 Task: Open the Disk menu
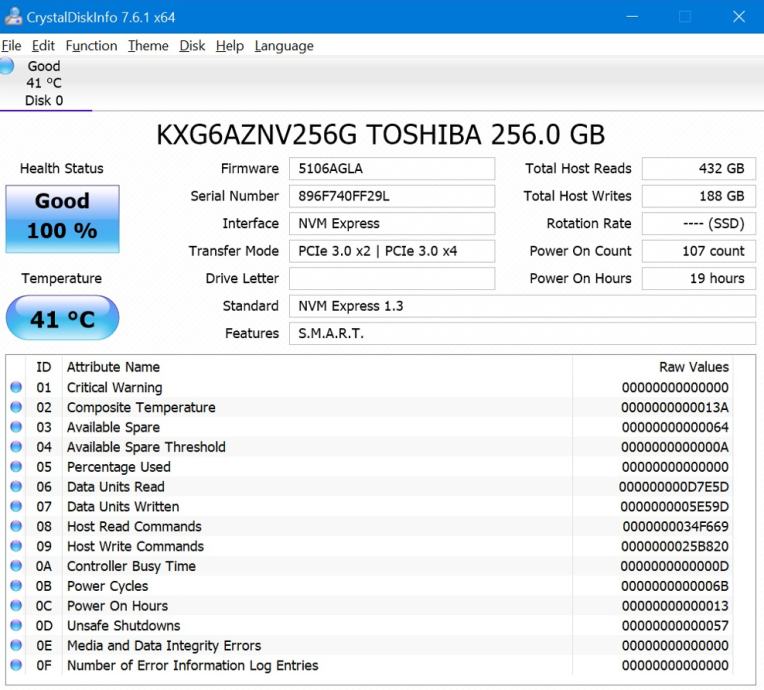pyautogui.click(x=192, y=46)
